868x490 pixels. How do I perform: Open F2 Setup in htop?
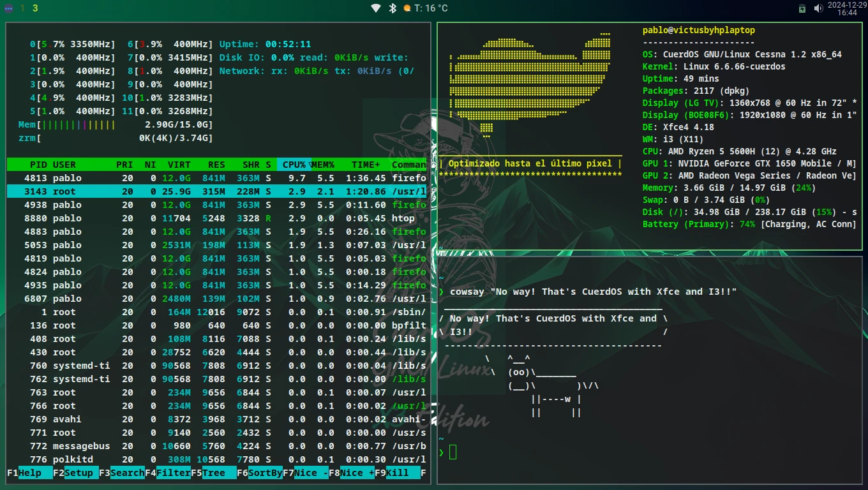[75, 473]
